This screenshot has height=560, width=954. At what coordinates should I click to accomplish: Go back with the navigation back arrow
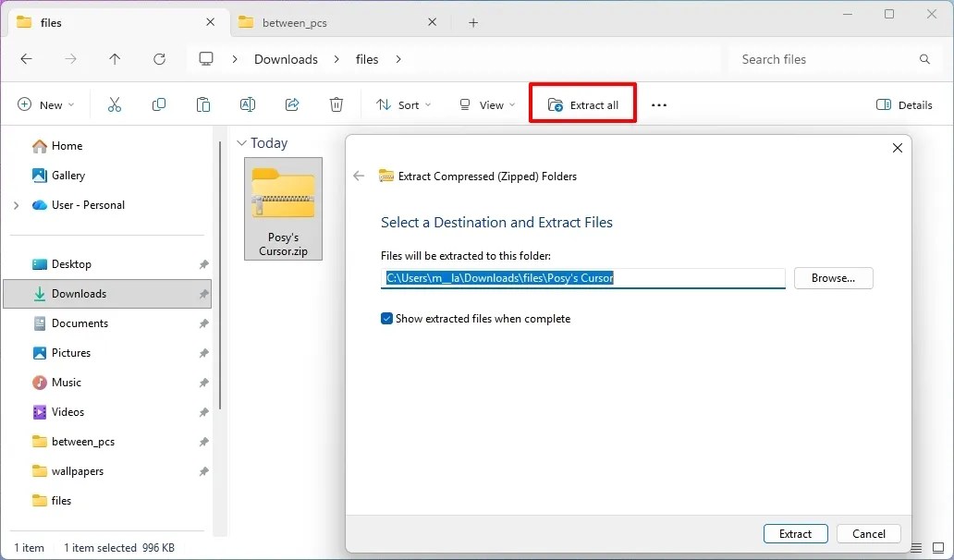pos(26,59)
